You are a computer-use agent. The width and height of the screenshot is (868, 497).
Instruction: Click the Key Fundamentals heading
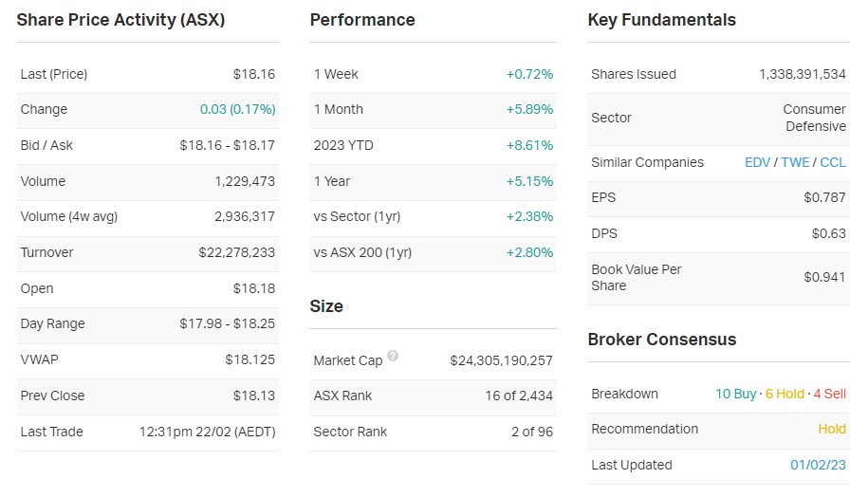661,20
